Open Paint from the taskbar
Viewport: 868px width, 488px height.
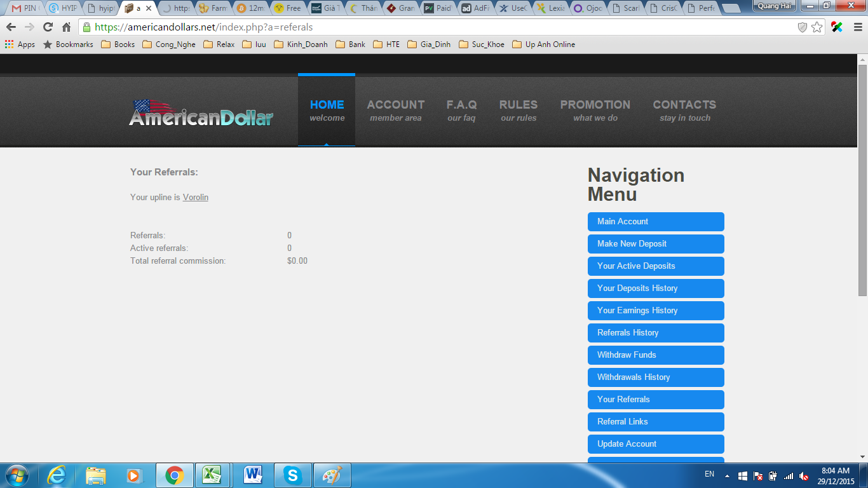click(x=332, y=475)
